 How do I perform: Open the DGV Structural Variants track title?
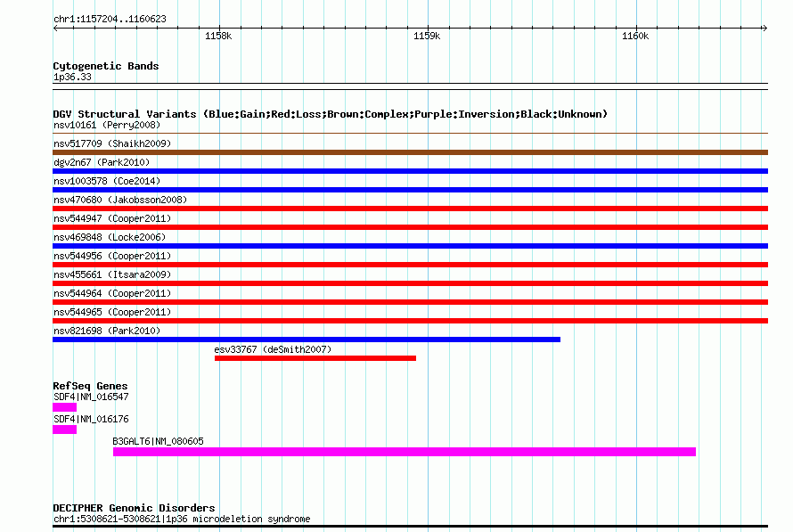coord(330,114)
